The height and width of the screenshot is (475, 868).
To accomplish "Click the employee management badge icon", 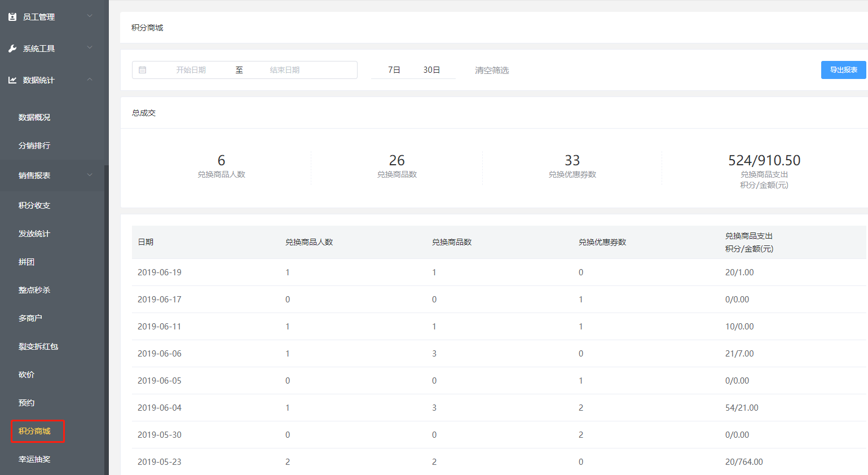I will pyautogui.click(x=12, y=17).
